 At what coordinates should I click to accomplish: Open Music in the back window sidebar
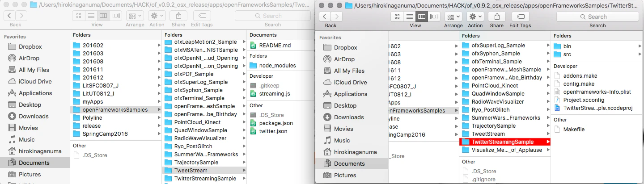26,139
